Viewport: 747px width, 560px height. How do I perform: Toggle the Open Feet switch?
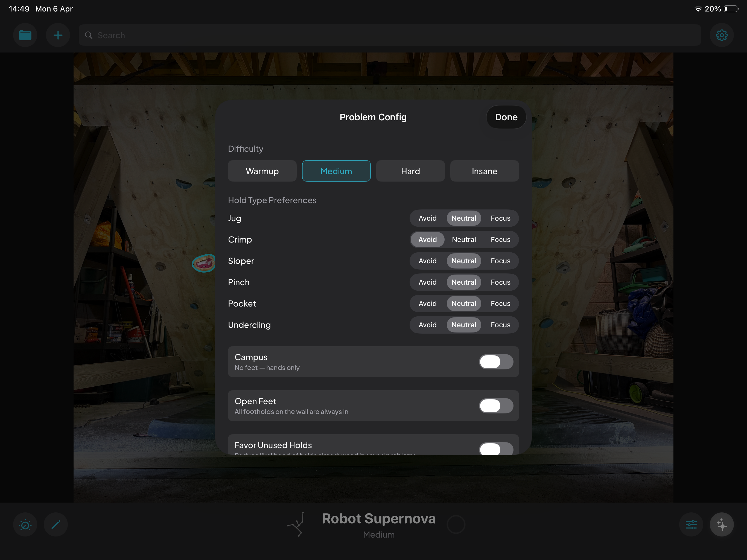[x=496, y=406]
